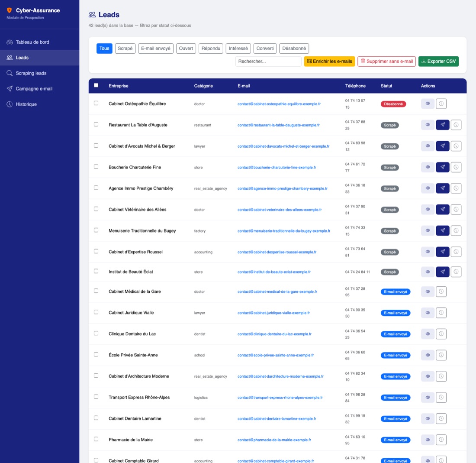
Task: Send email to Cabinet d'Avocats Michel & Berger
Action: pyautogui.click(x=443, y=146)
